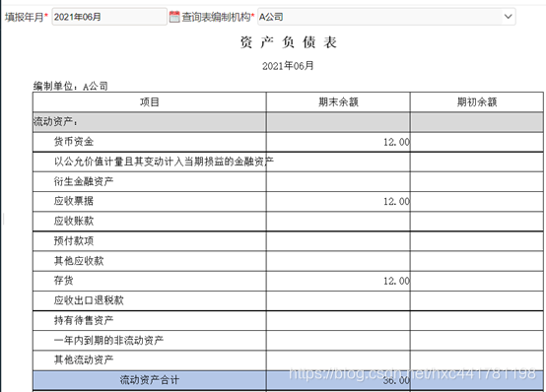
Task: Click the 期初余额 cell for 货币资金
Action: tap(477, 142)
